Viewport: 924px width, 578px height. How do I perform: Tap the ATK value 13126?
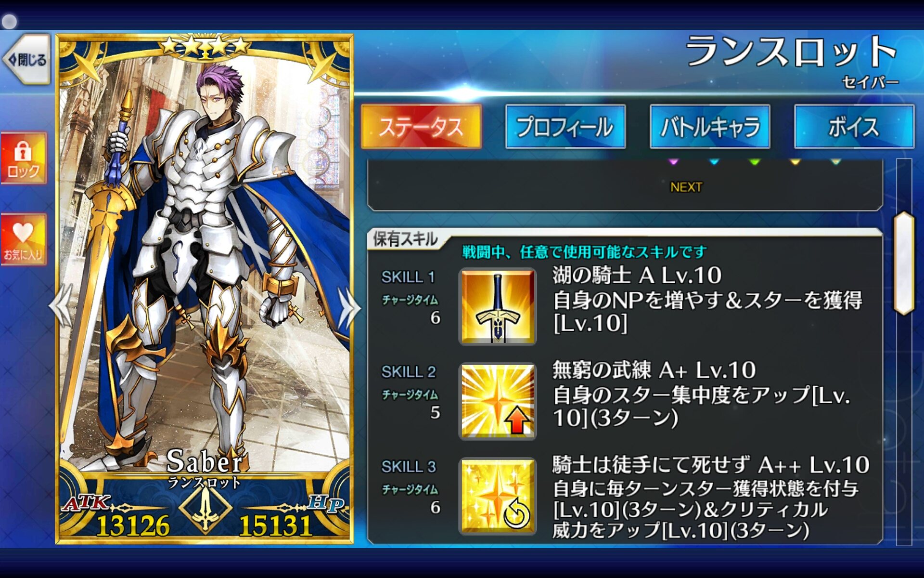[x=133, y=525]
